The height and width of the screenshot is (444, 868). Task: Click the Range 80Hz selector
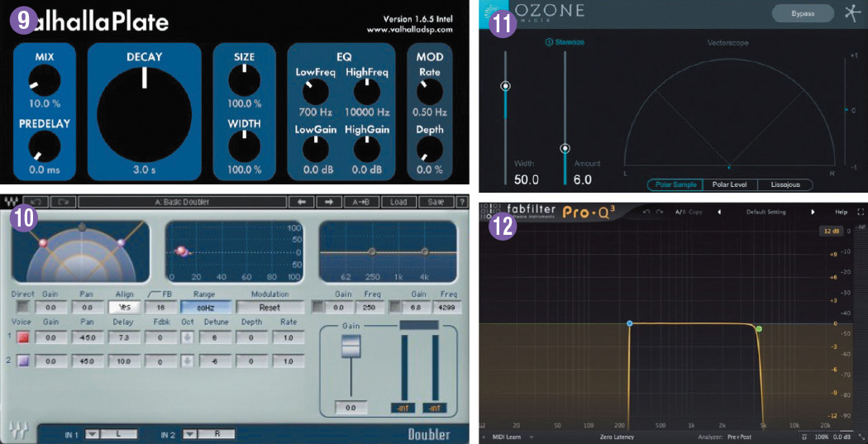(205, 307)
